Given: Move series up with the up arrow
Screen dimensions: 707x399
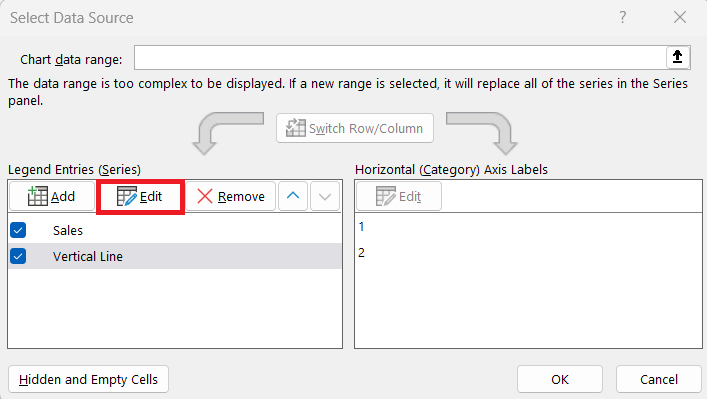Looking at the screenshot, I should pyautogui.click(x=293, y=197).
